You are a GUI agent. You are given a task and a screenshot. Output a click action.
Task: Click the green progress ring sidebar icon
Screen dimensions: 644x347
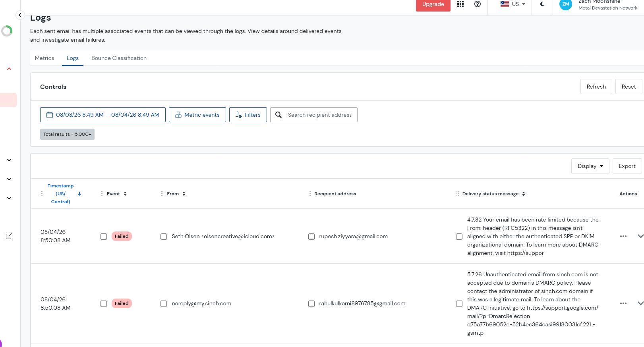7,31
